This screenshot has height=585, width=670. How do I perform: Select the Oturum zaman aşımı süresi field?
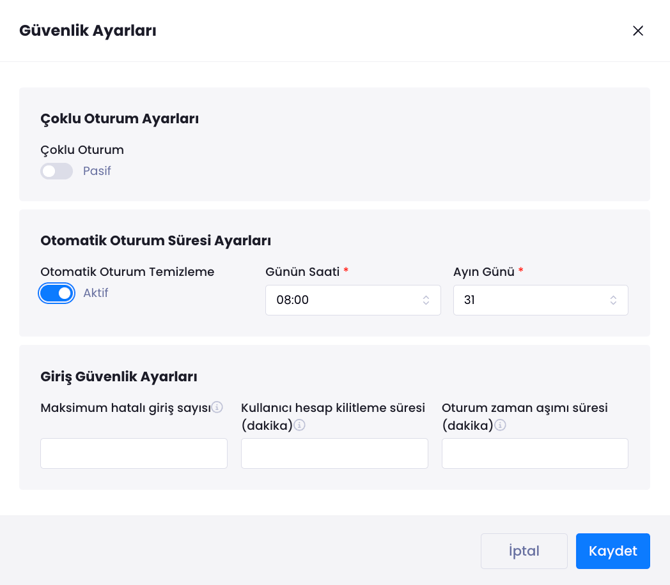(x=534, y=453)
